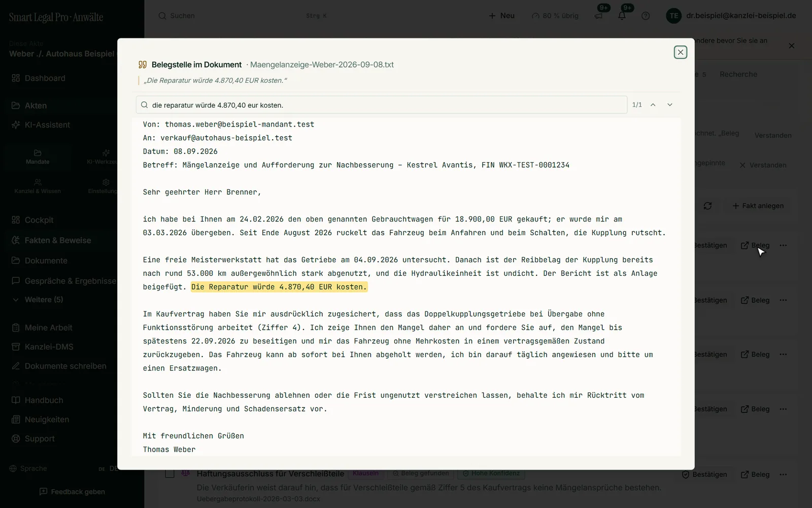Close the Belegstelle im Dokument dialog
This screenshot has width=812, height=508.
681,52
